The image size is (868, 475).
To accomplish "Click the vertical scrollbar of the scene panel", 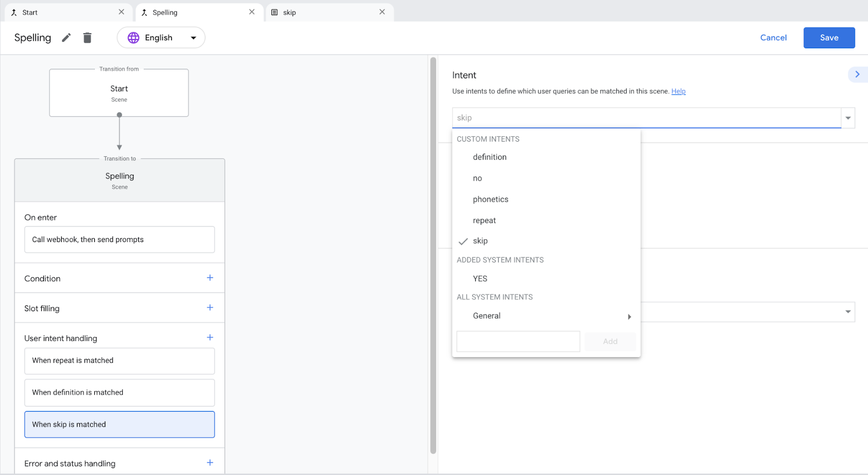I will pos(433,255).
